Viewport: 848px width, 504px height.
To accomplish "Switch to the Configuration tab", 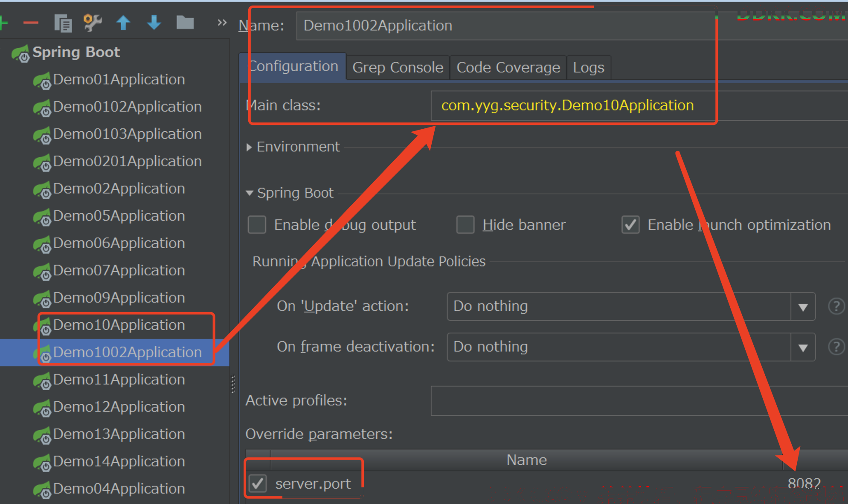I will pyautogui.click(x=293, y=67).
